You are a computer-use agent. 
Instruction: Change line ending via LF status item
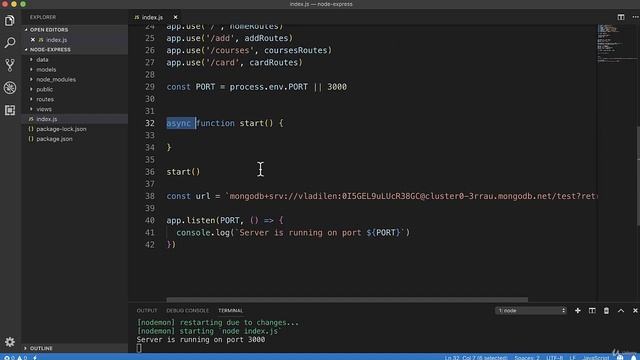(572, 358)
